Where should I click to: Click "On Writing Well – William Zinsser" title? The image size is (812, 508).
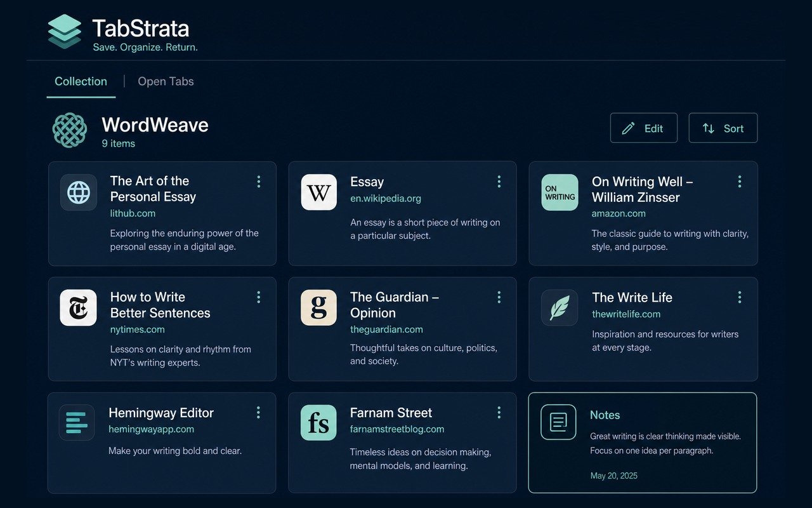coord(642,189)
